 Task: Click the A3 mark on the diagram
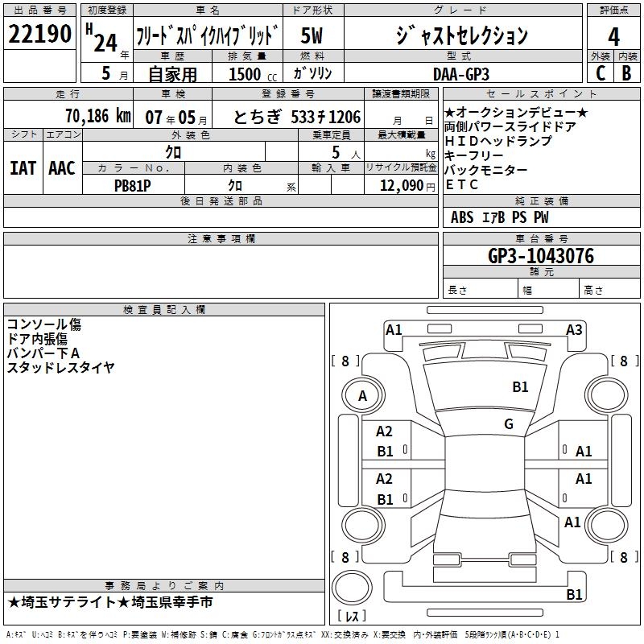[574, 330]
